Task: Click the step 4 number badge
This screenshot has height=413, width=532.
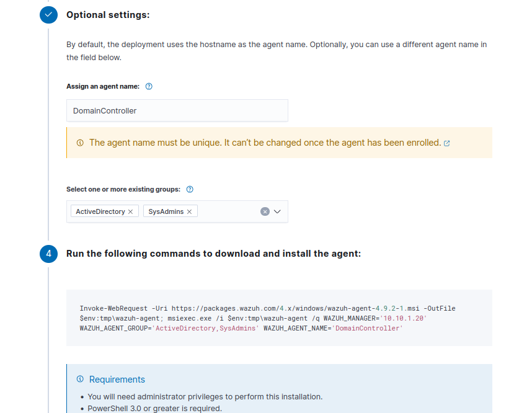Action: coord(48,254)
